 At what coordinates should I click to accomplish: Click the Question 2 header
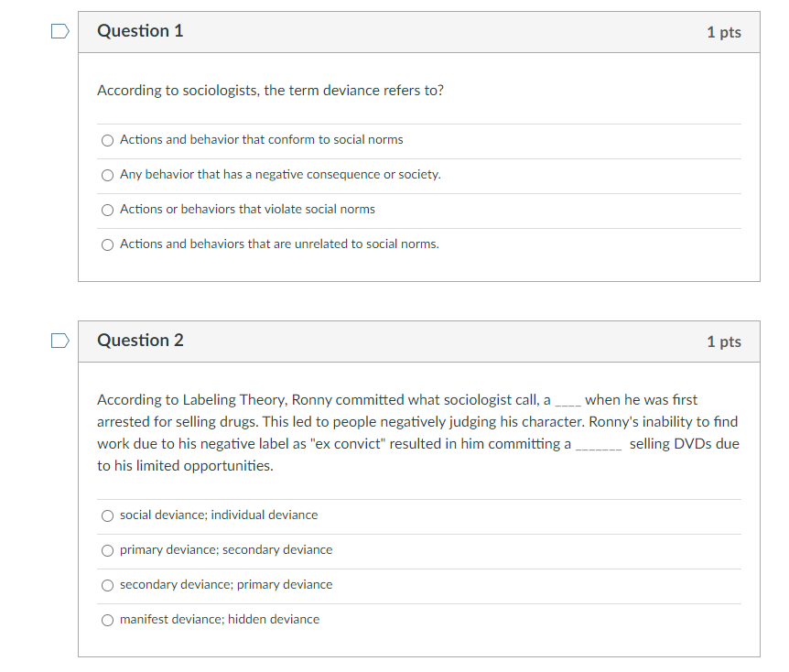tap(140, 340)
